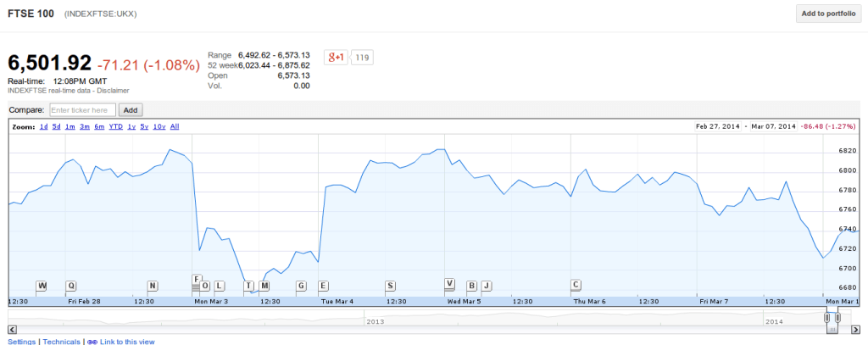Screen dimensions: 868x345
Task: Click the Add to portfolio button
Action: tap(828, 14)
